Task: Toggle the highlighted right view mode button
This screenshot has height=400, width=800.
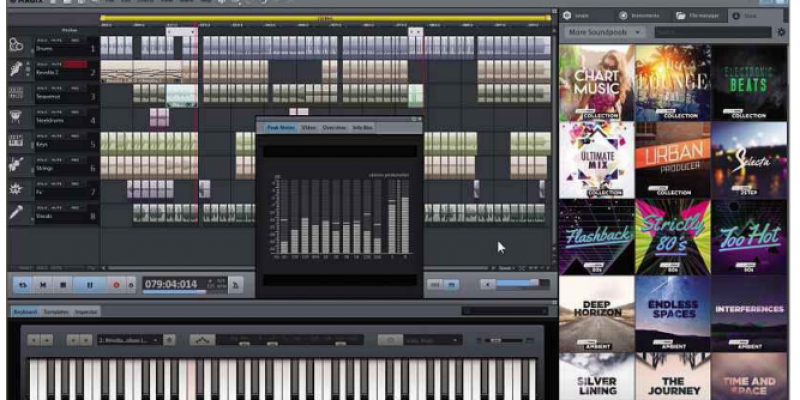Action: point(451,285)
